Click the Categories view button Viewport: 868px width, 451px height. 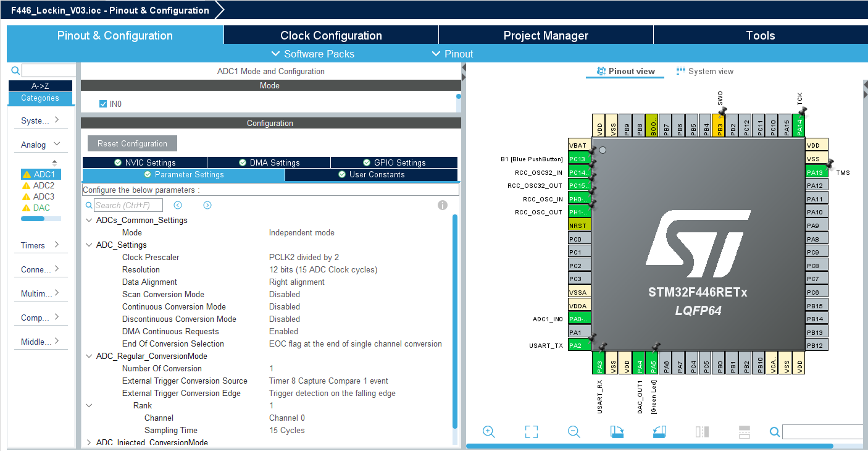tap(40, 98)
